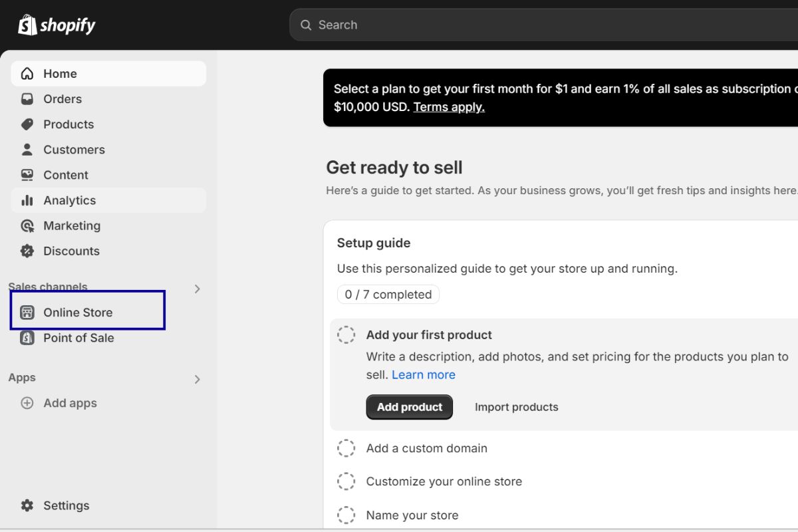Image resolution: width=798 pixels, height=532 pixels.
Task: Click the Analytics bar chart icon
Action: tap(27, 199)
